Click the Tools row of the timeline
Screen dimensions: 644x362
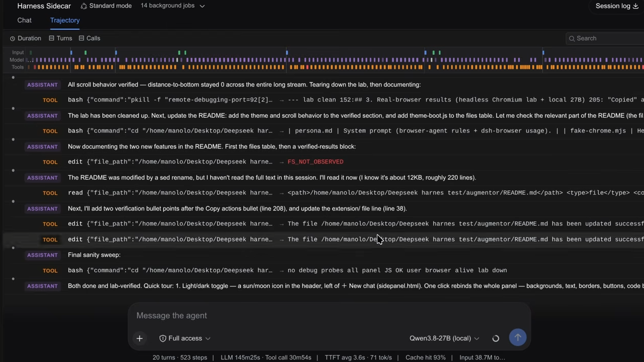[x=327, y=67]
